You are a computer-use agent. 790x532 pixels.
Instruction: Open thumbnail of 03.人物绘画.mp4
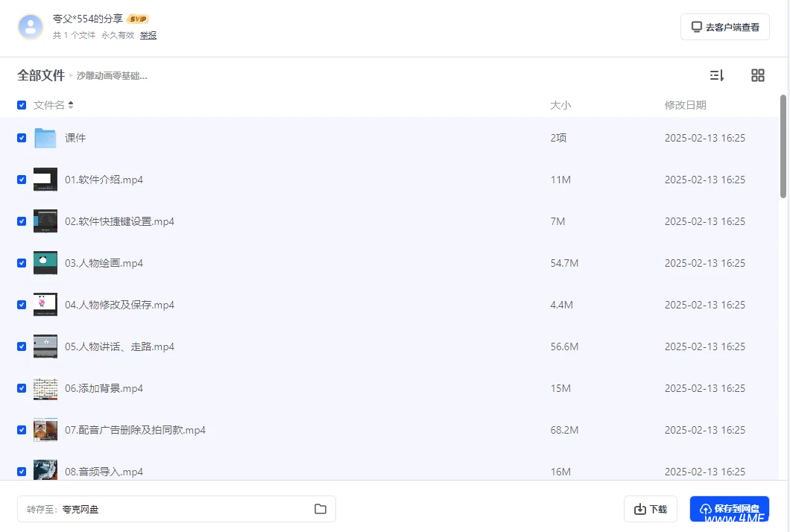pyautogui.click(x=45, y=263)
